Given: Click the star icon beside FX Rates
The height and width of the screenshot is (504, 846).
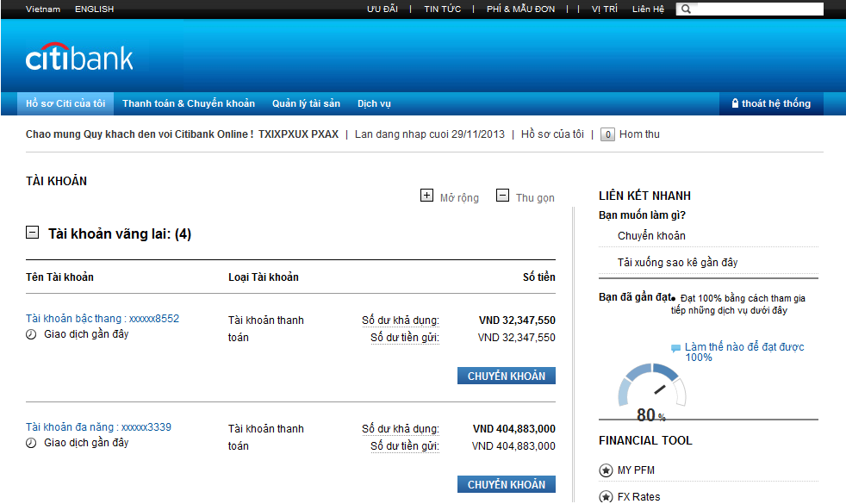Looking at the screenshot, I should (x=606, y=496).
